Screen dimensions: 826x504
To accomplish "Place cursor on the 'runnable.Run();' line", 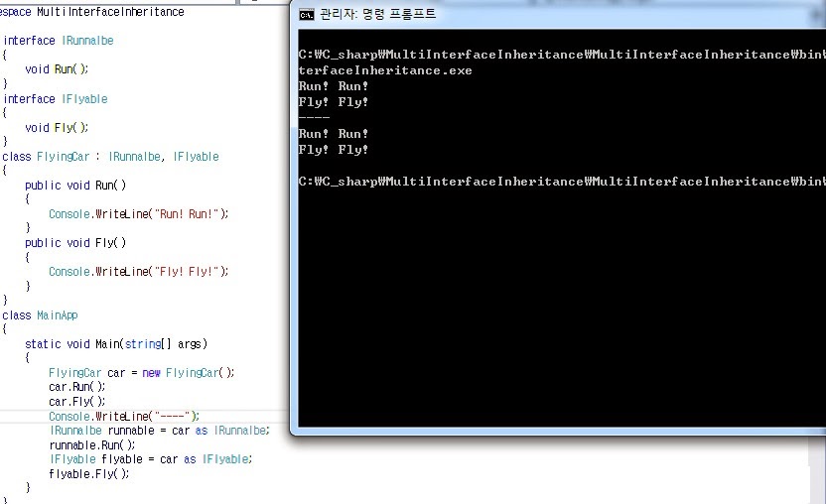I will pyautogui.click(x=92, y=445).
